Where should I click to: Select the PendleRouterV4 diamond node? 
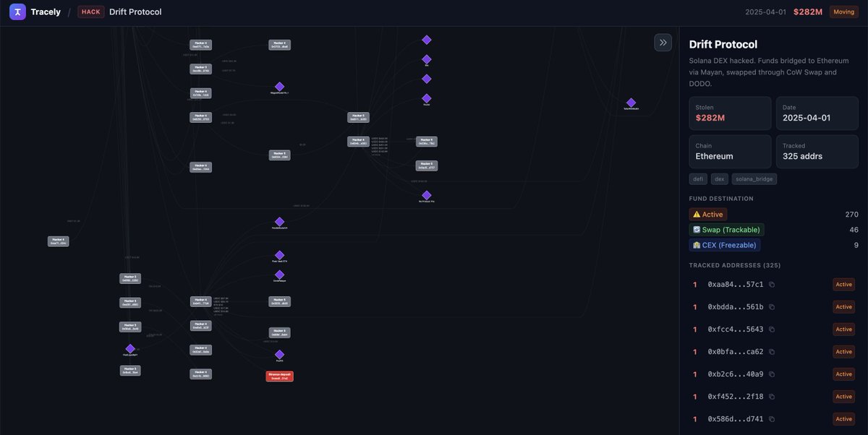(x=279, y=222)
